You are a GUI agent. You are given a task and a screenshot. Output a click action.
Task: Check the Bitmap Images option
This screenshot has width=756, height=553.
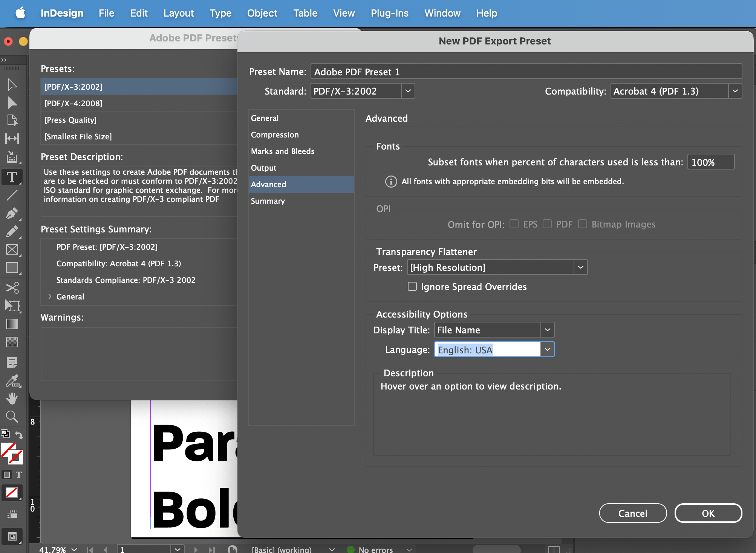[x=583, y=224]
